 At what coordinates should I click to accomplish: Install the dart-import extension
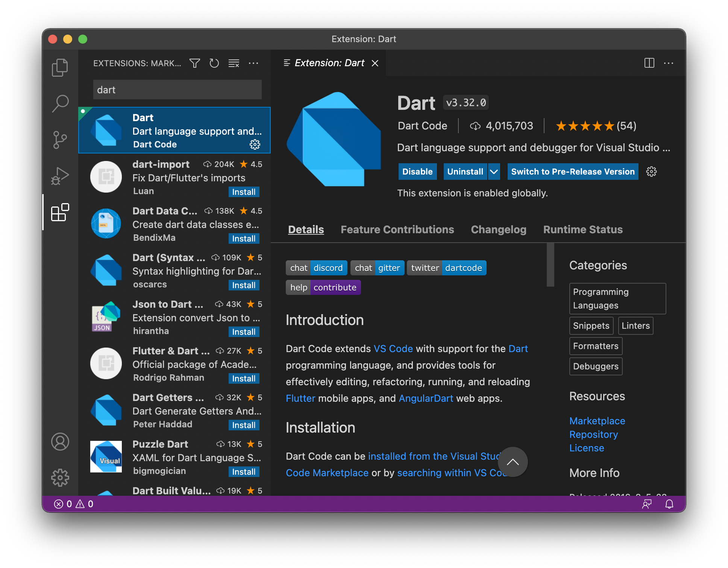coord(244,192)
